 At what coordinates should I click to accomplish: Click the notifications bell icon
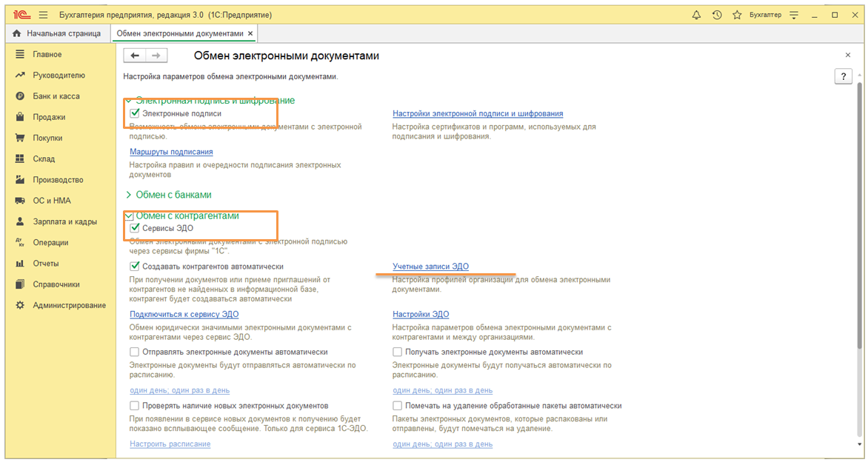696,15
